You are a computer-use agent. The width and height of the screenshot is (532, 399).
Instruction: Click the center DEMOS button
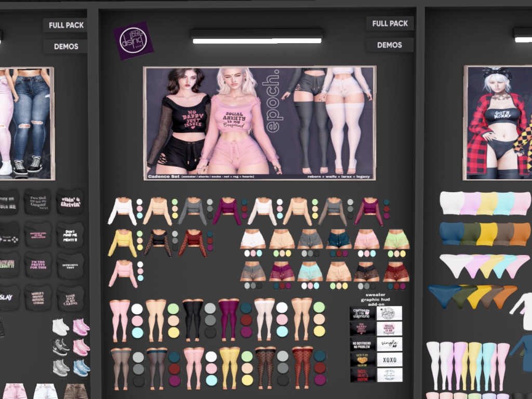[x=390, y=45]
